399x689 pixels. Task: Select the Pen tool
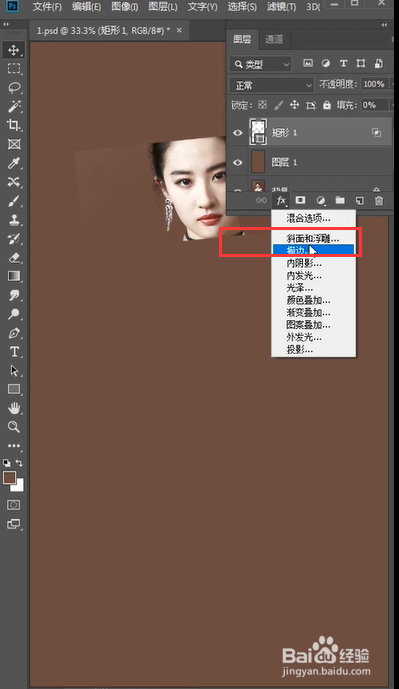click(x=14, y=333)
